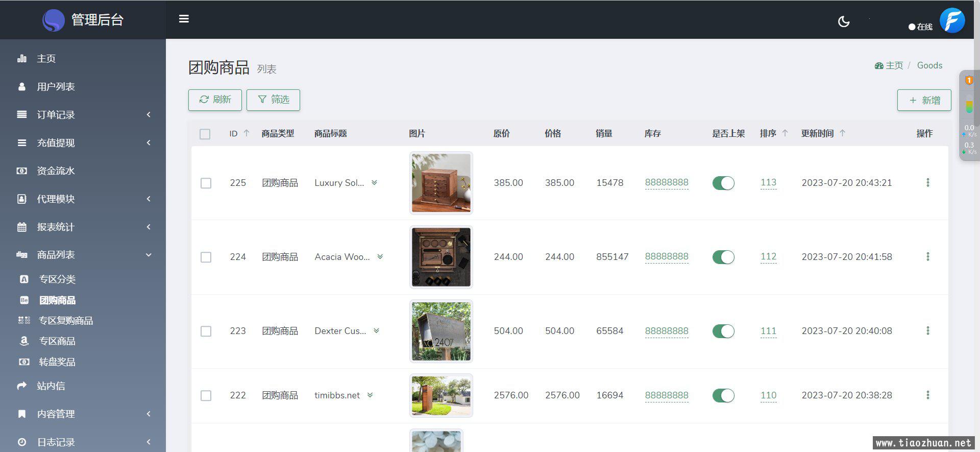This screenshot has height=452, width=980.
Task: Sort by ID column arrow
Action: click(x=247, y=133)
